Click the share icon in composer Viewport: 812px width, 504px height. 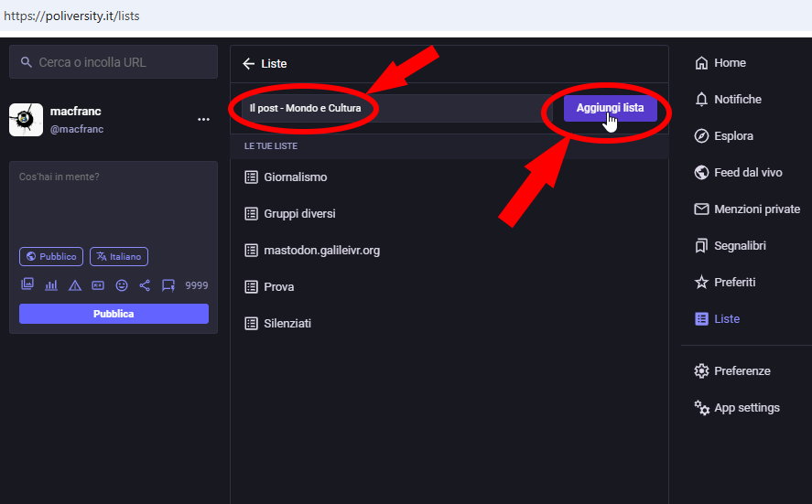coord(145,285)
